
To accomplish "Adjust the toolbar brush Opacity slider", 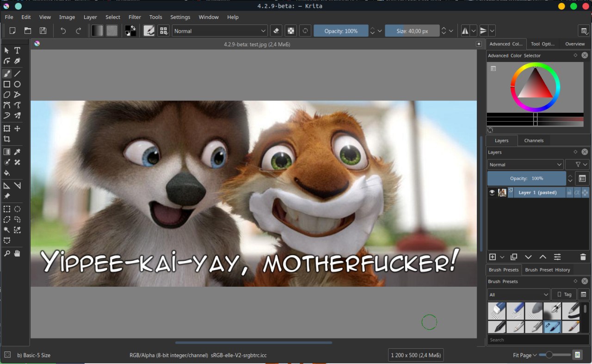I will click(341, 31).
